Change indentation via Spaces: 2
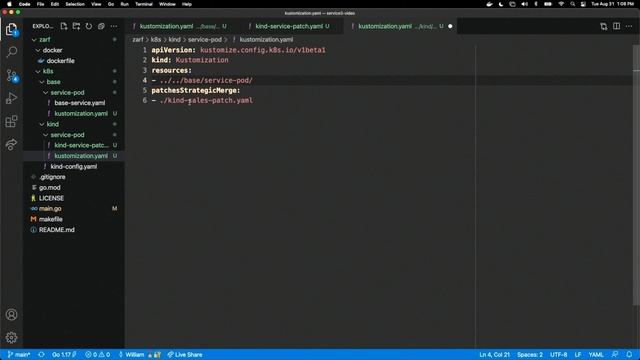 click(x=530, y=354)
